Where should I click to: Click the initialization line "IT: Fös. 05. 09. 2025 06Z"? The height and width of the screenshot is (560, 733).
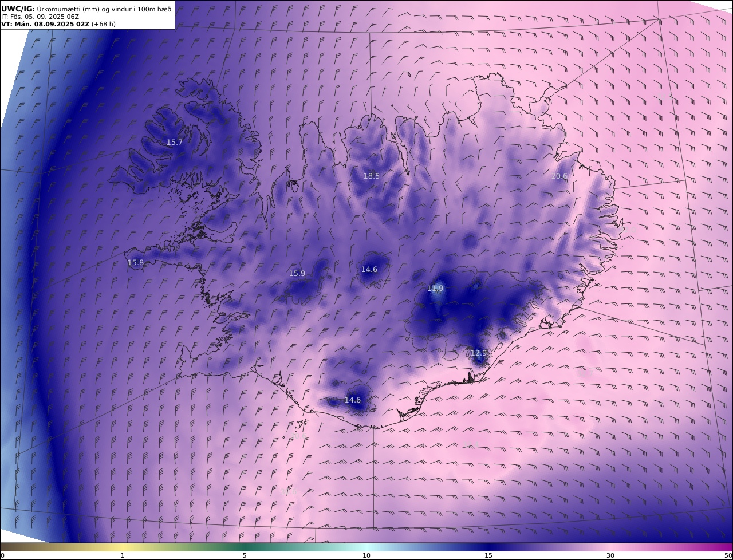pos(40,17)
